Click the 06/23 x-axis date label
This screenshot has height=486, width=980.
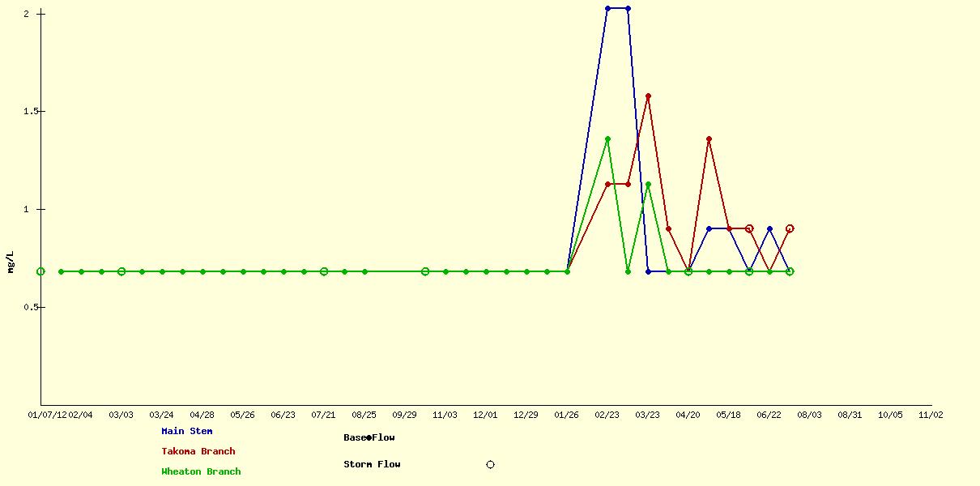283,415
